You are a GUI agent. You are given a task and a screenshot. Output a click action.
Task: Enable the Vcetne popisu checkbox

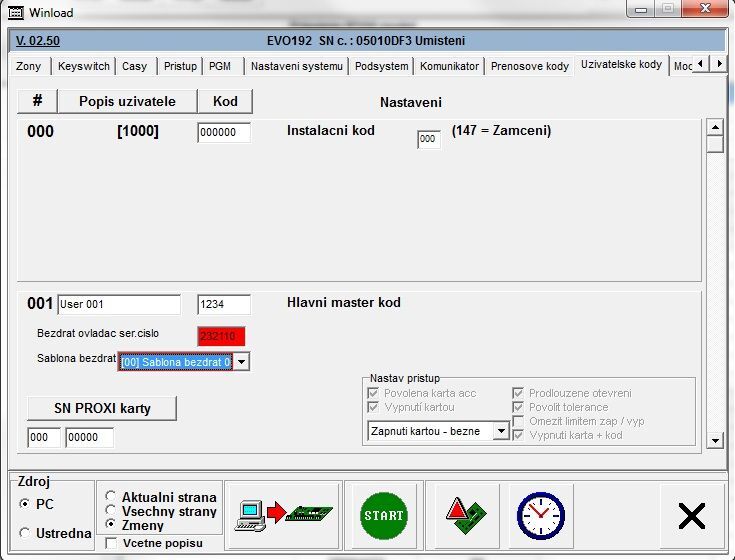tap(111, 543)
